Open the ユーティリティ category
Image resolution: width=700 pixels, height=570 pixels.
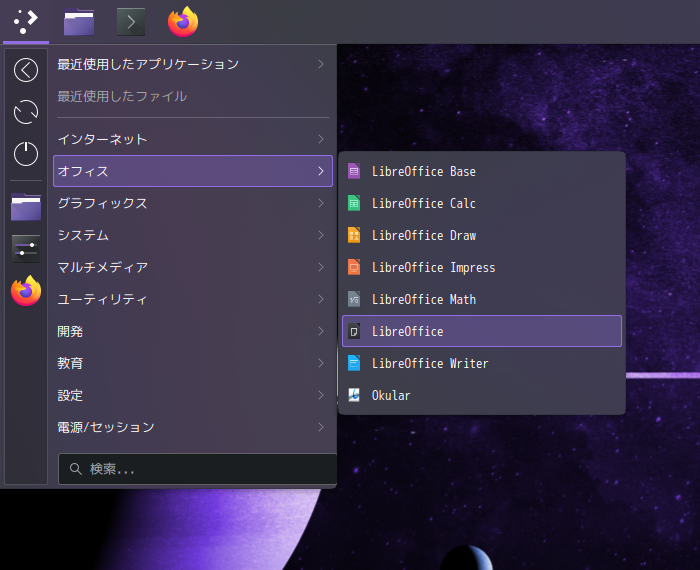193,299
